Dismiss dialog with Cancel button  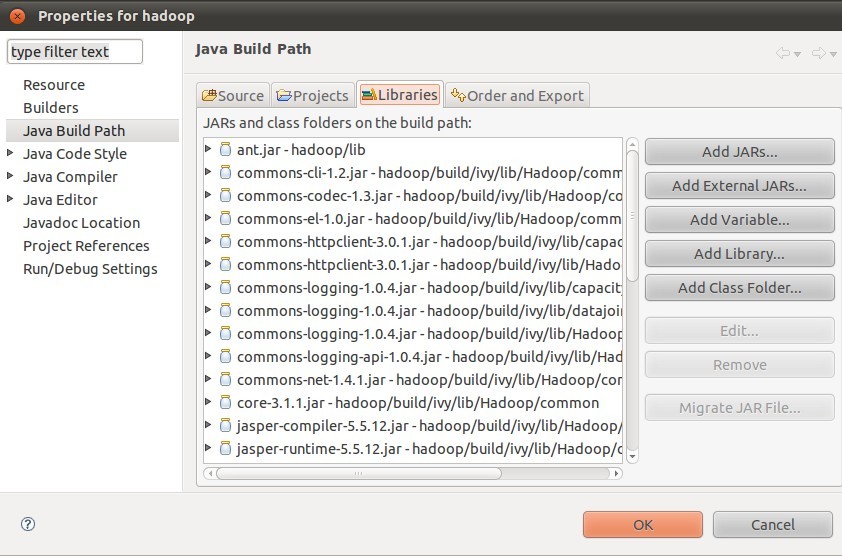[x=773, y=524]
